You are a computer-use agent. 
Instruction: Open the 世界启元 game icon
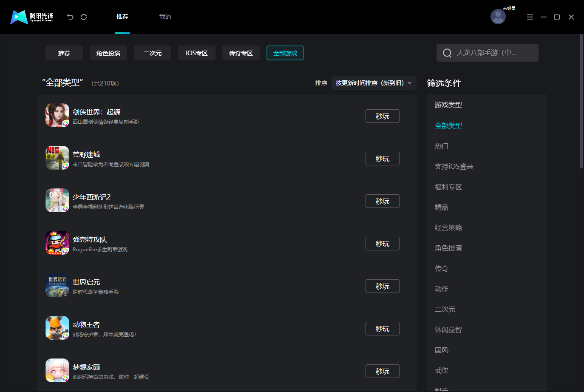[57, 285]
